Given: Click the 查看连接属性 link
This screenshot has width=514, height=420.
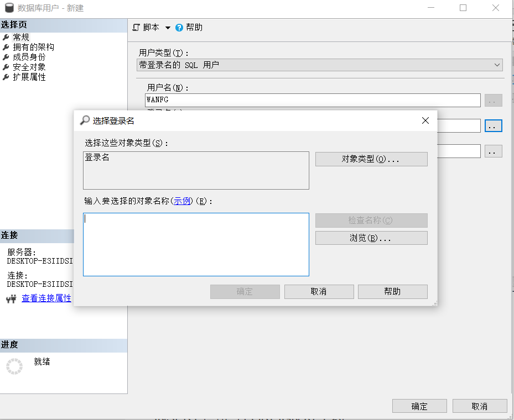Looking at the screenshot, I should pyautogui.click(x=46, y=298).
